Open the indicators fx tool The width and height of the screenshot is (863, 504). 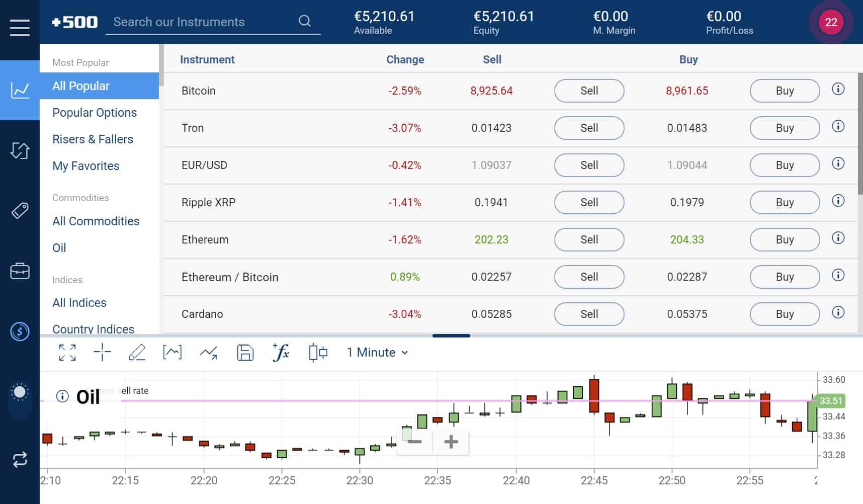point(281,352)
